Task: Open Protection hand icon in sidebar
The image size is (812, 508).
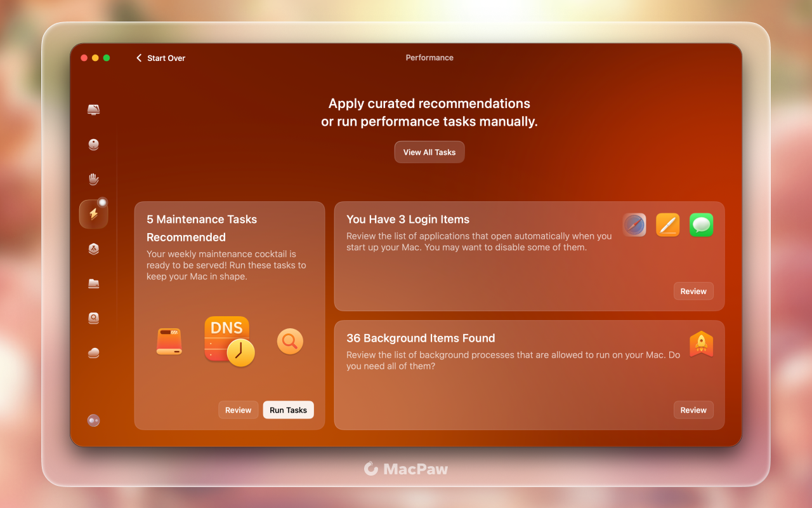Action: (94, 179)
